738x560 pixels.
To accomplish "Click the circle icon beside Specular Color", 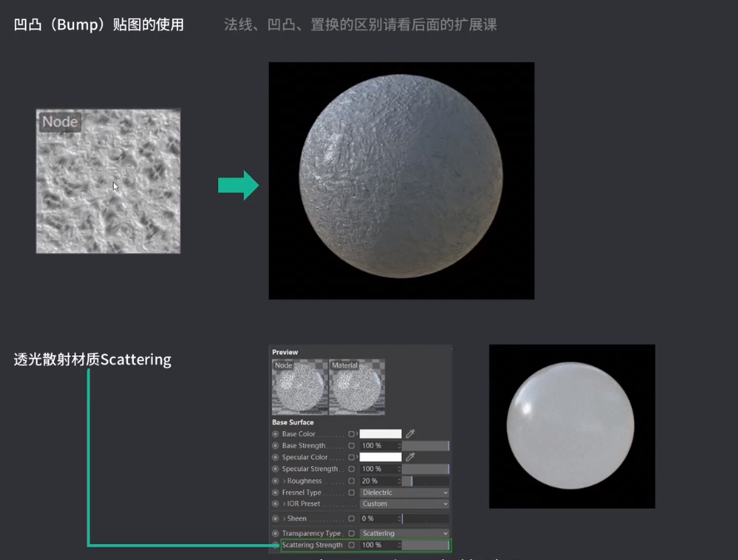I will coord(275,457).
